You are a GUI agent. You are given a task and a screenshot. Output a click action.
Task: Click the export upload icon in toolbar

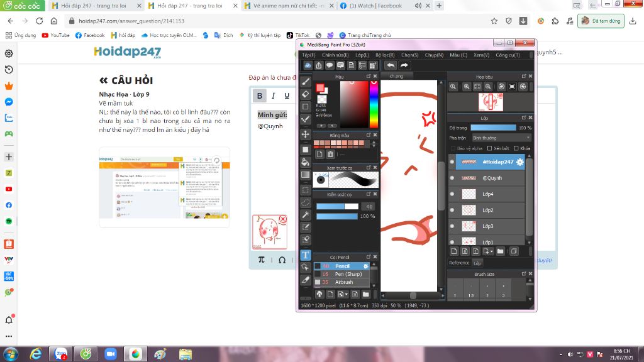(319, 65)
